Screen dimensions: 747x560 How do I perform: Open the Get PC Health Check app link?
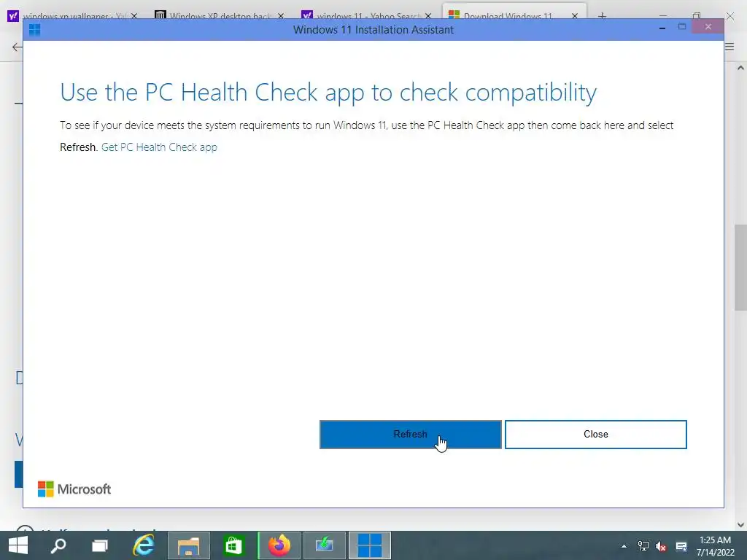click(159, 147)
